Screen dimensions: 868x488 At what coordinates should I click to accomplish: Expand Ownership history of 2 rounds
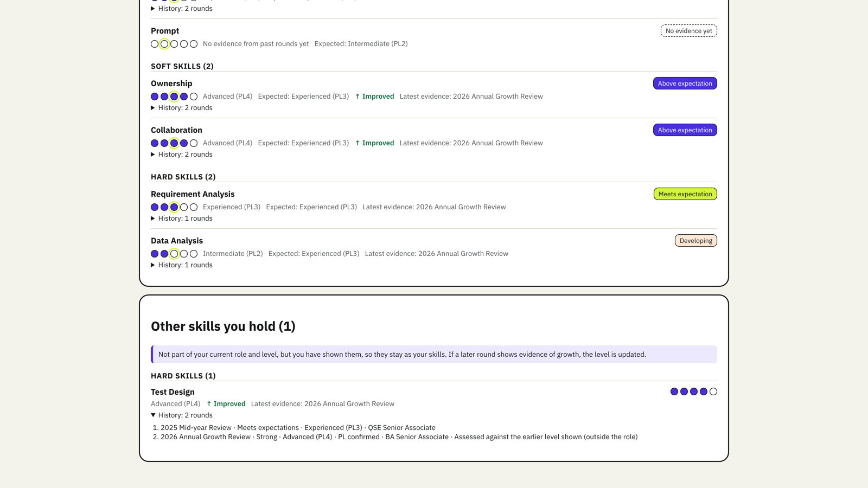click(182, 108)
